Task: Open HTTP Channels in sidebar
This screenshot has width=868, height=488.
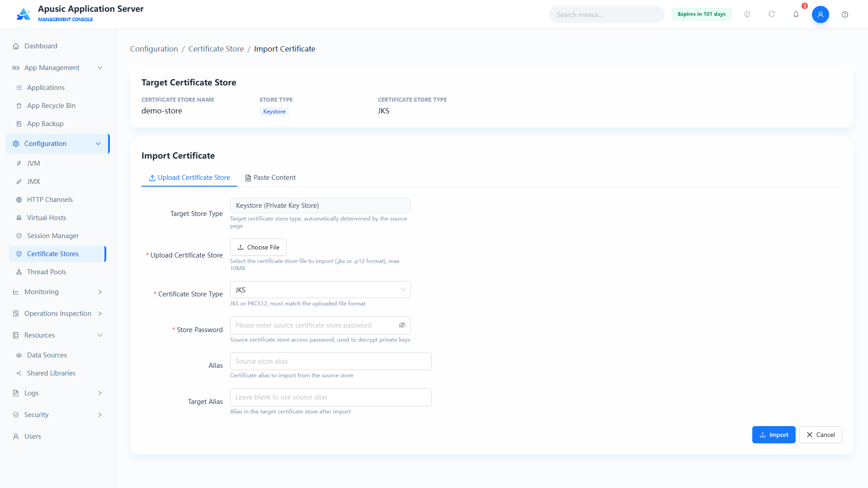Action: [57, 200]
